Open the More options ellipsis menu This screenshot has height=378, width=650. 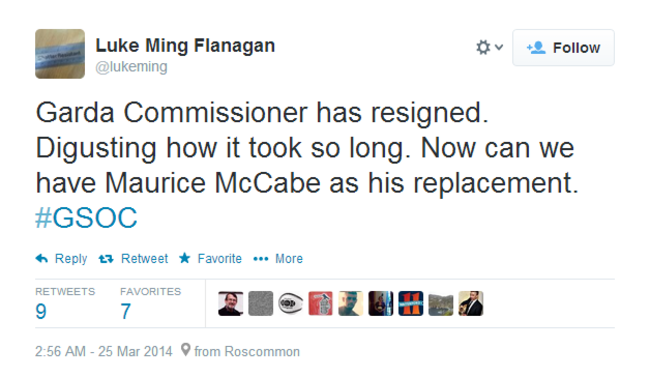coord(261,259)
